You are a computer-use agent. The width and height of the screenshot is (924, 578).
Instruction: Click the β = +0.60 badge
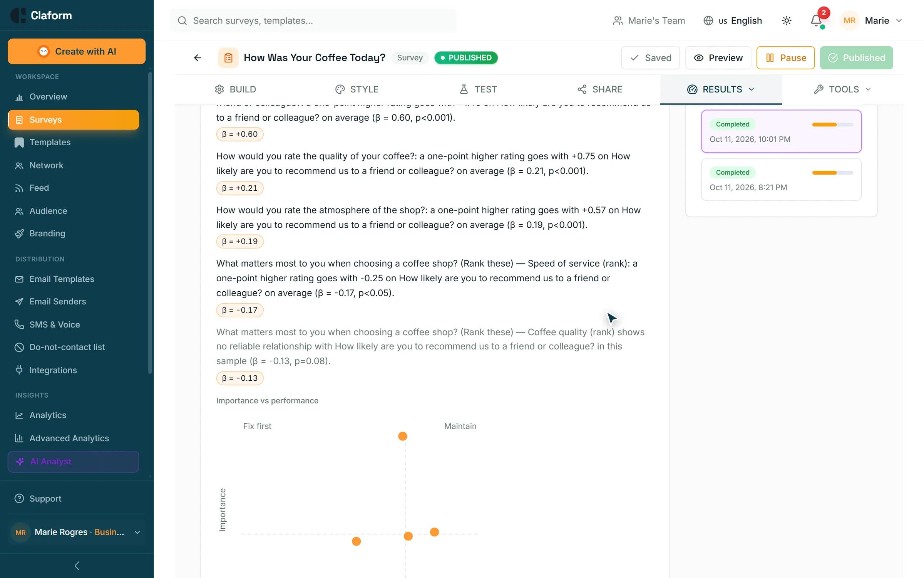point(239,134)
